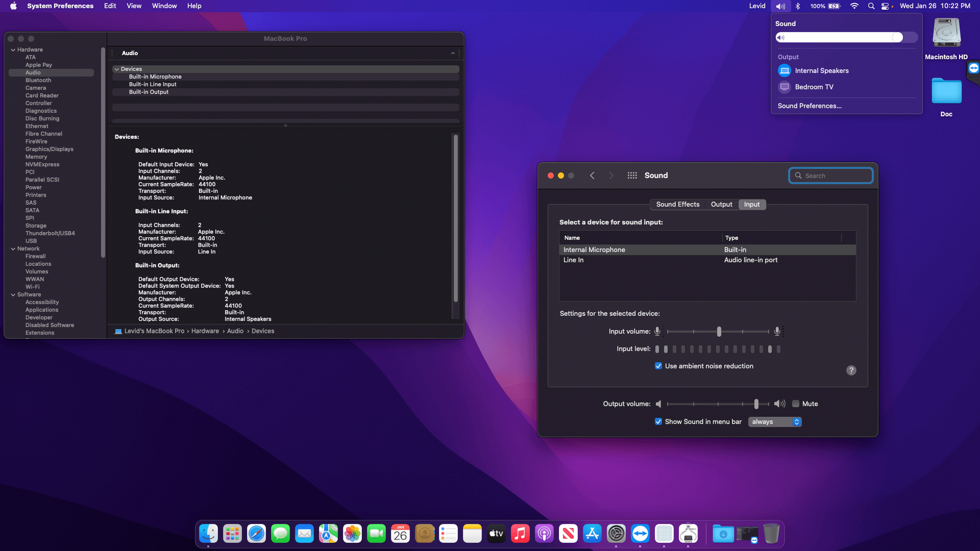Show all preferences grid icon in Sound window
Image resolution: width=980 pixels, height=551 pixels.
pyautogui.click(x=632, y=176)
